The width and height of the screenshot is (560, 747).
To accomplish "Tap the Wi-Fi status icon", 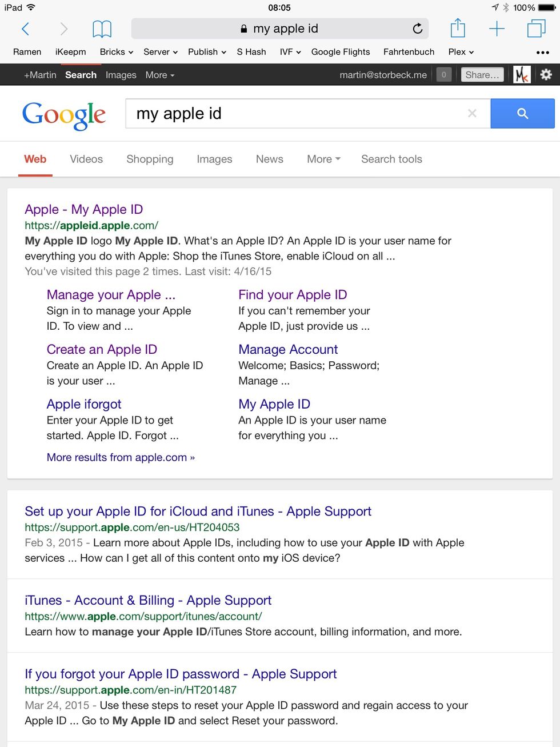I will 31,7.
